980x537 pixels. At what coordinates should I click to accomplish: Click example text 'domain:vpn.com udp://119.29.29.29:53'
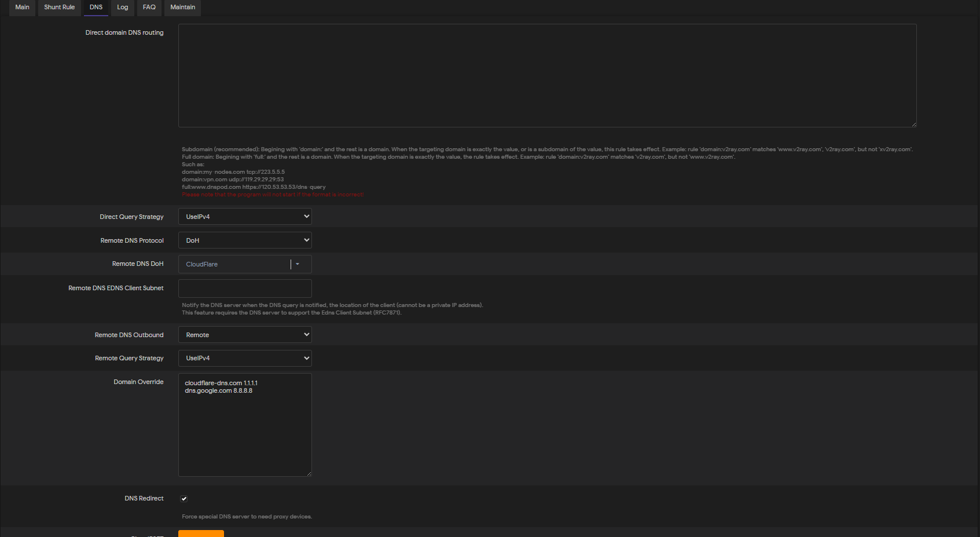[x=233, y=180]
